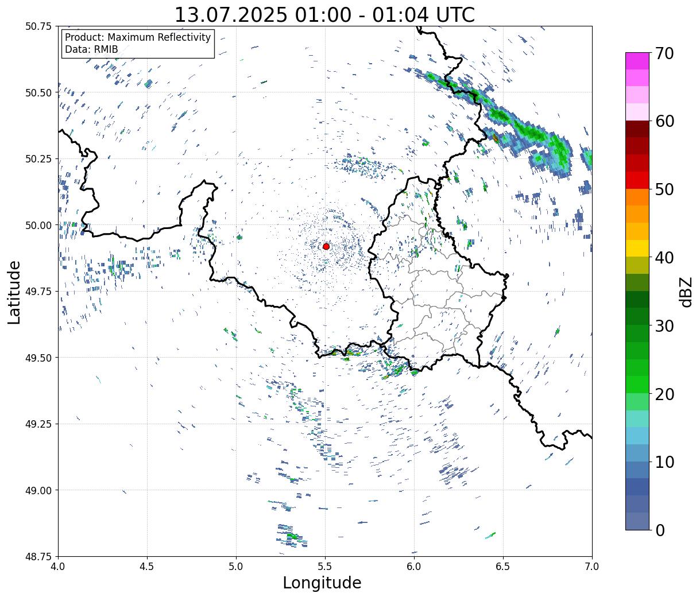
Task: Click the latitude tick label 49.00
Action: pyautogui.click(x=39, y=490)
